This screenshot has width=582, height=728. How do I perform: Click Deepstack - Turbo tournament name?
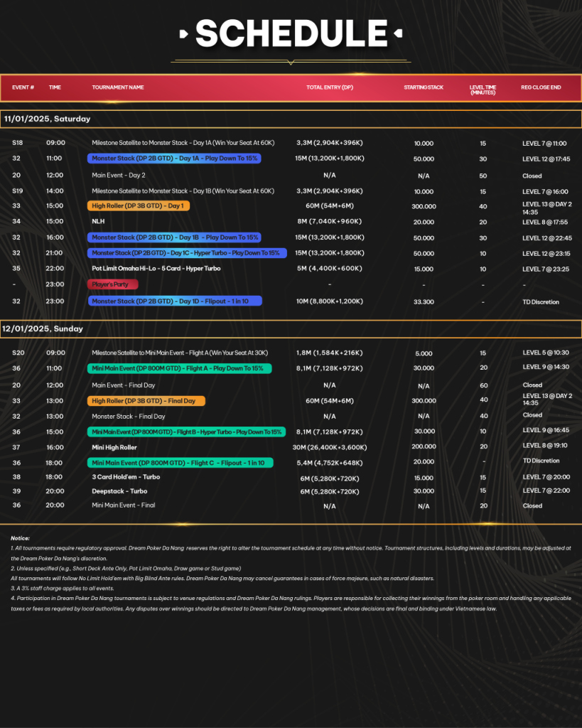pos(120,491)
